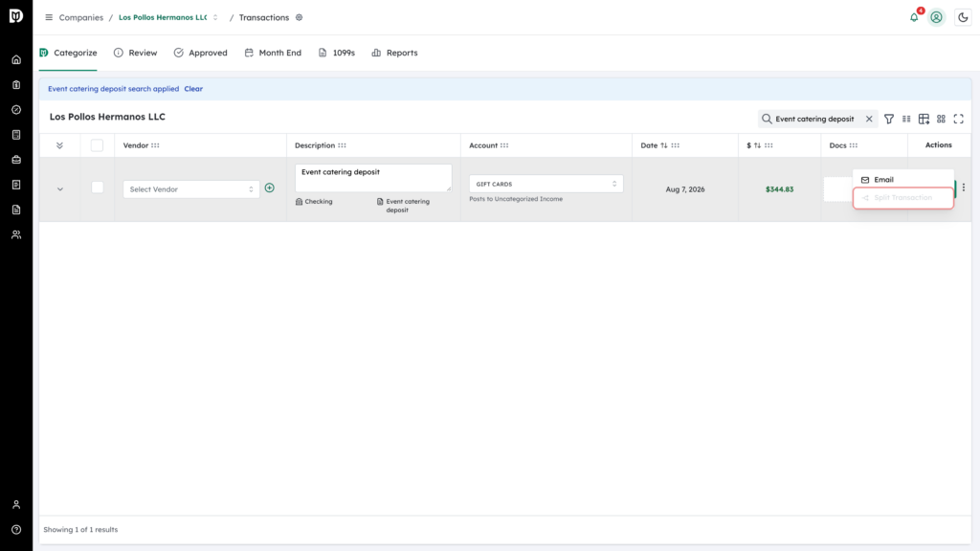Toggle row density icon next to filter
This screenshot has width=980, height=551.
pyautogui.click(x=906, y=119)
